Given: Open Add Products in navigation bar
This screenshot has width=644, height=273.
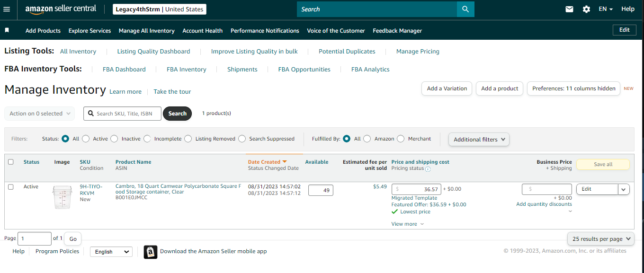Looking at the screenshot, I should (43, 31).
